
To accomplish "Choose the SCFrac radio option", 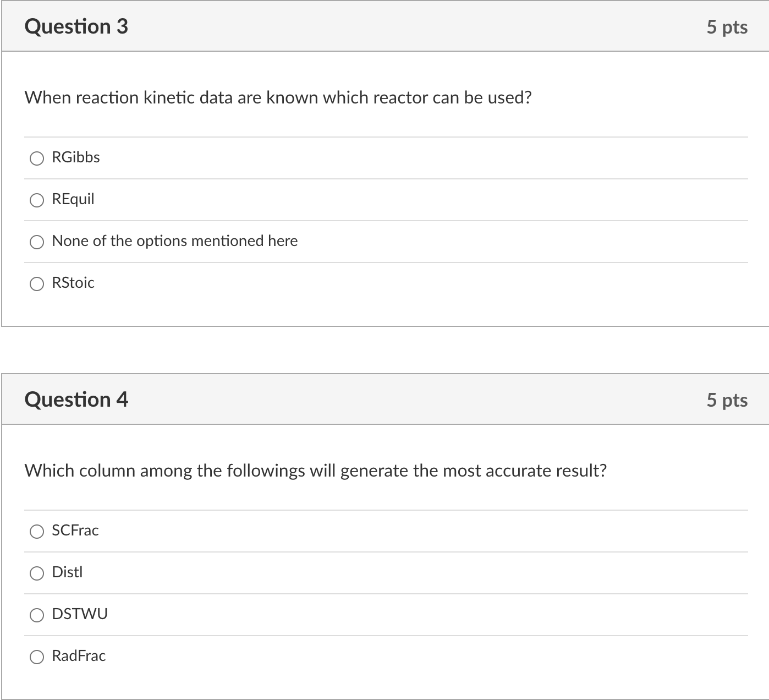I will tap(37, 532).
